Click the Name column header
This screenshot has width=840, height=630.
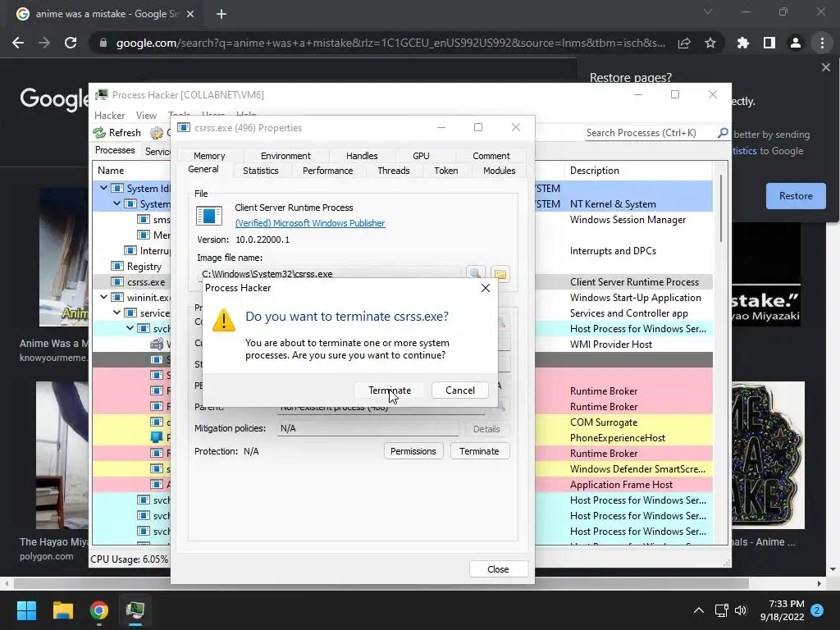[111, 171]
